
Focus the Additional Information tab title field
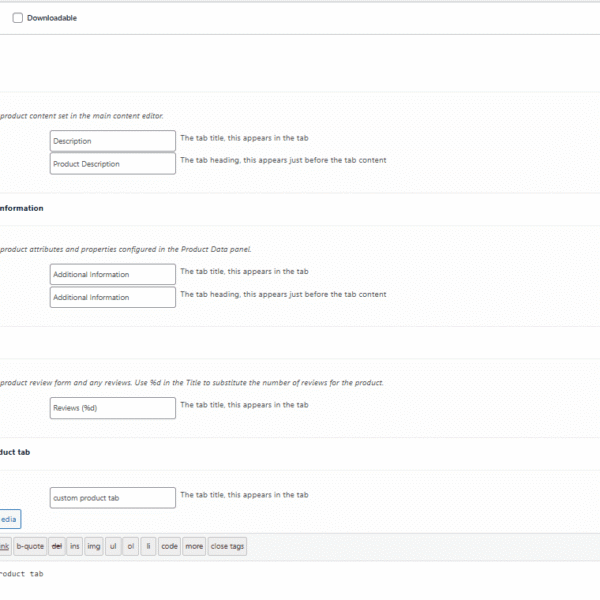112,274
